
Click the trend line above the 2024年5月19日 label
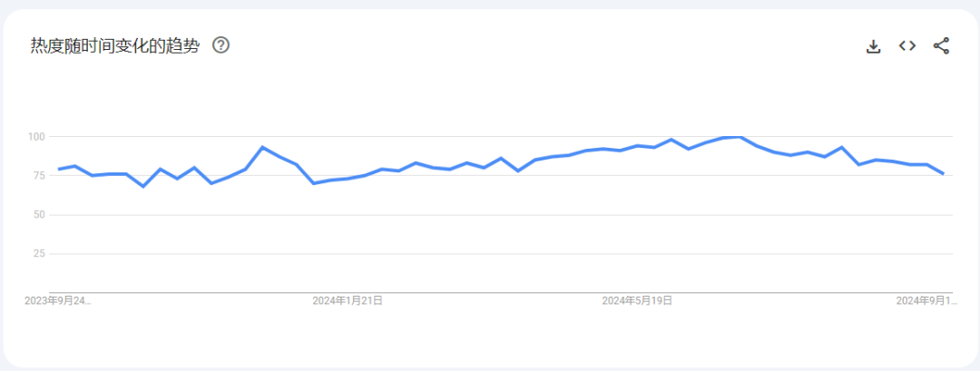(637, 146)
